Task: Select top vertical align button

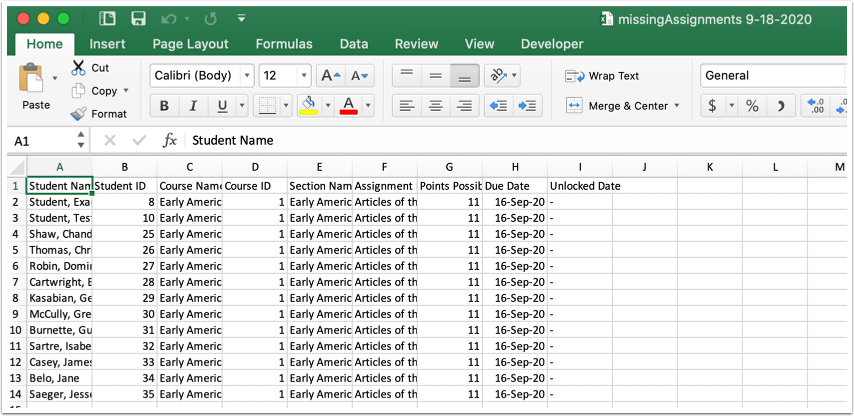Action: coord(406,76)
